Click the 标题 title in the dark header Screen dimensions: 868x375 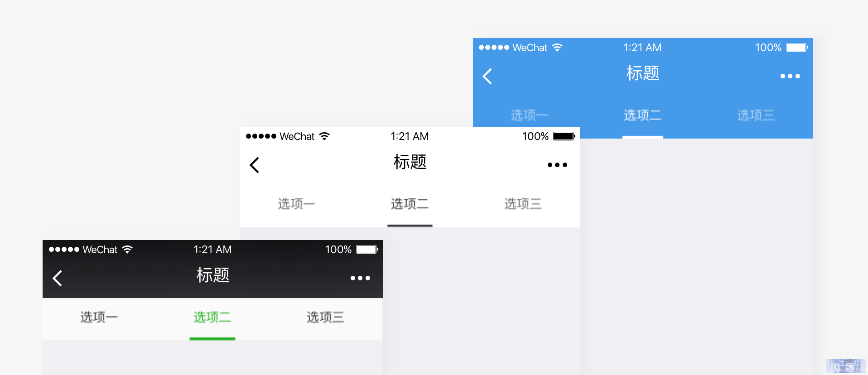[x=213, y=275]
